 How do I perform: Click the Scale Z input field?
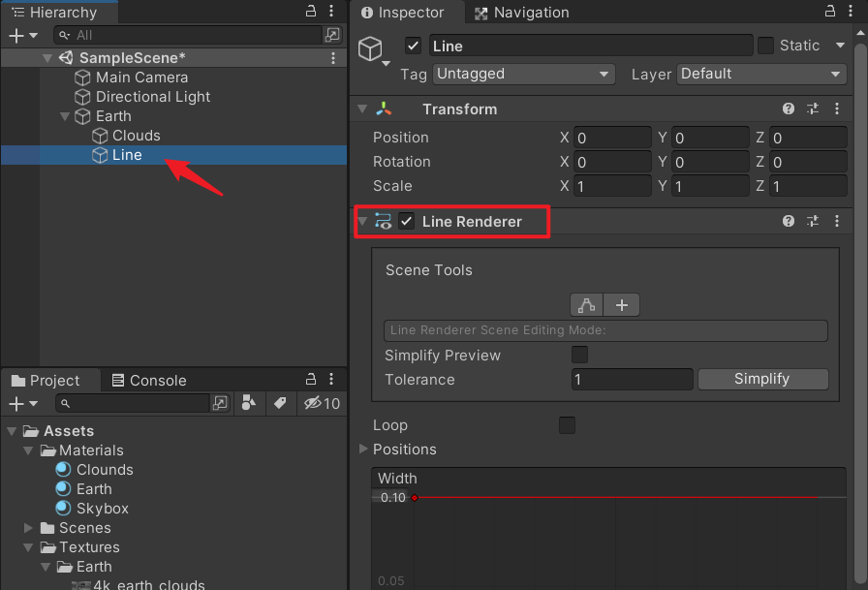click(x=808, y=186)
